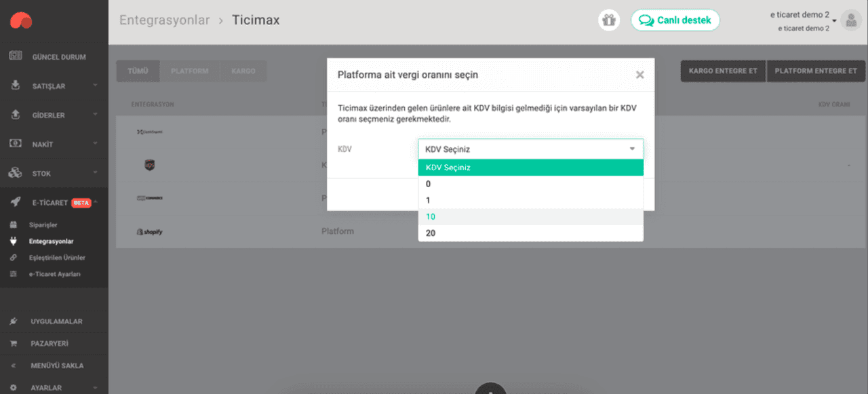Image resolution: width=868 pixels, height=394 pixels.
Task: Click the dialog title 'Platforma ait vergi oranını seçin'
Action: click(x=408, y=75)
